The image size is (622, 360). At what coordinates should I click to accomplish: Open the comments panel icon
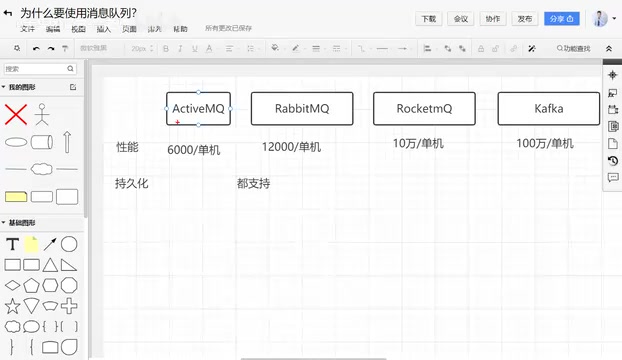612,177
